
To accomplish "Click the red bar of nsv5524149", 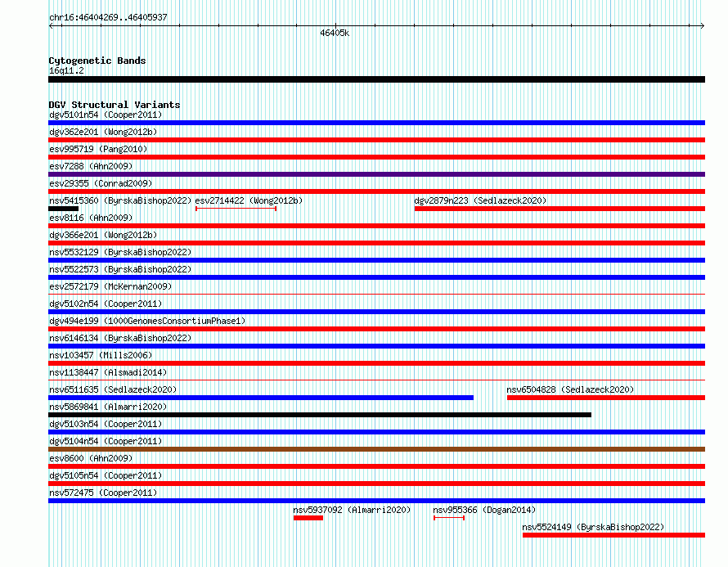I will coord(613,535).
